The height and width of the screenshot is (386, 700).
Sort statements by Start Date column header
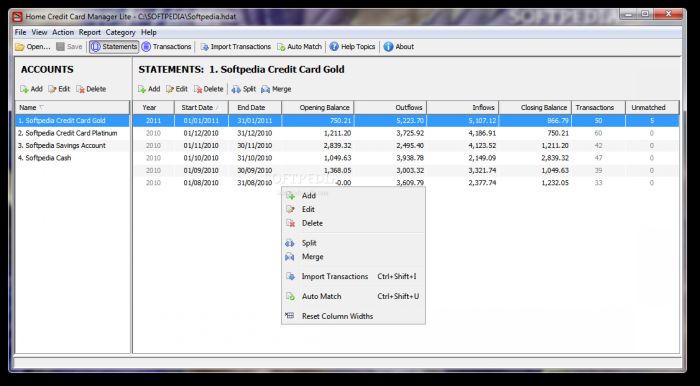coord(201,108)
